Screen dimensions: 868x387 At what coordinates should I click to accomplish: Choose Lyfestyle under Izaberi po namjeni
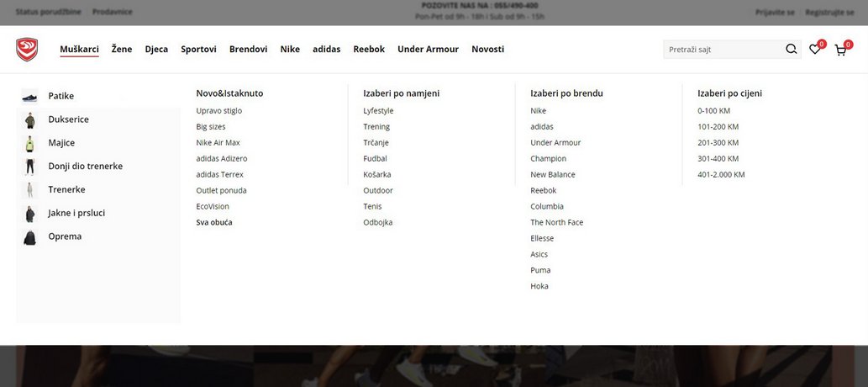[378, 111]
